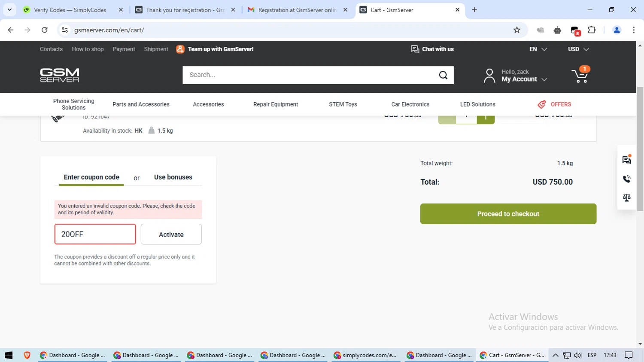Click the browser address bar URL
The image size is (644, 362).
(109, 30)
